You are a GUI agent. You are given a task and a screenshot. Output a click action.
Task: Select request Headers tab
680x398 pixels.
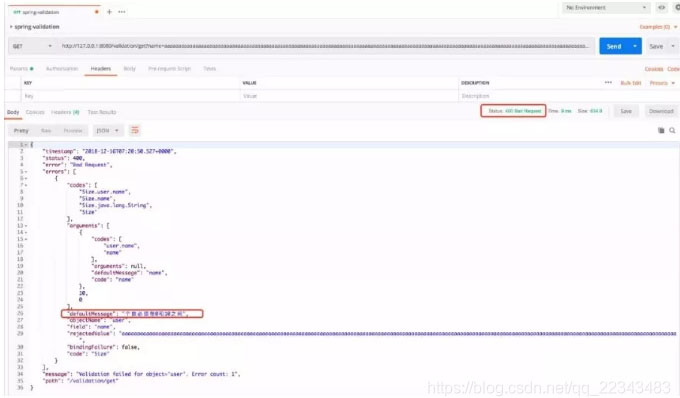click(101, 69)
